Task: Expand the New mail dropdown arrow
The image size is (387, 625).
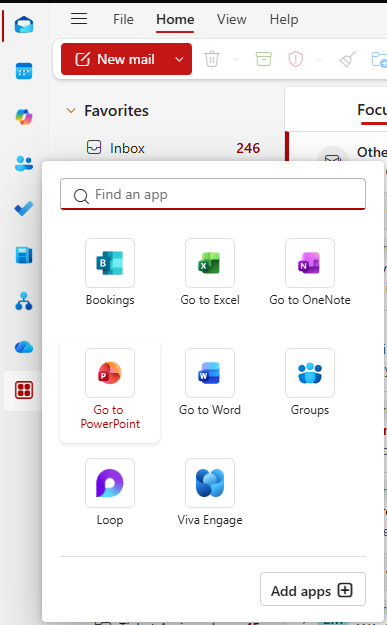Action: tap(179, 59)
